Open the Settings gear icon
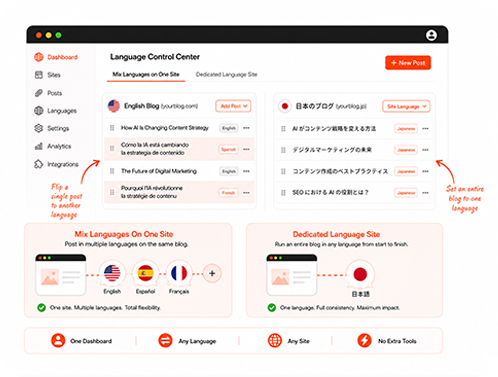Screen dimensions: 498x377 point(39,128)
